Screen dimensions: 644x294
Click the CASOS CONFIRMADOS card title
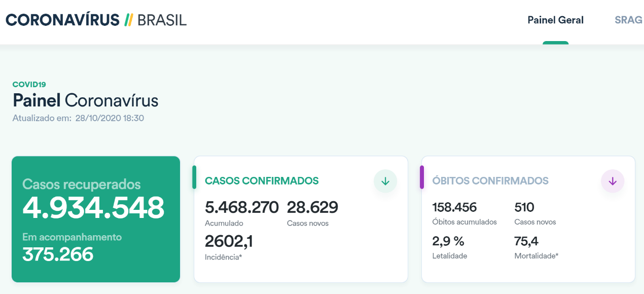[x=262, y=181]
